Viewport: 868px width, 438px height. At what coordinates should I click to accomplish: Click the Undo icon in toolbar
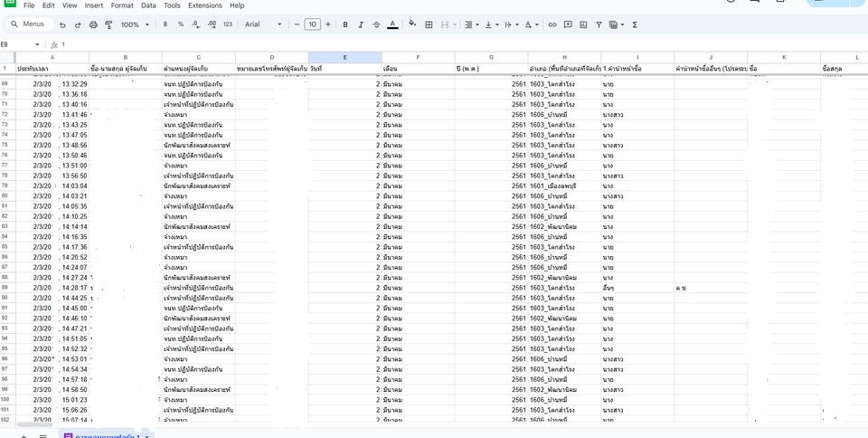click(x=62, y=25)
